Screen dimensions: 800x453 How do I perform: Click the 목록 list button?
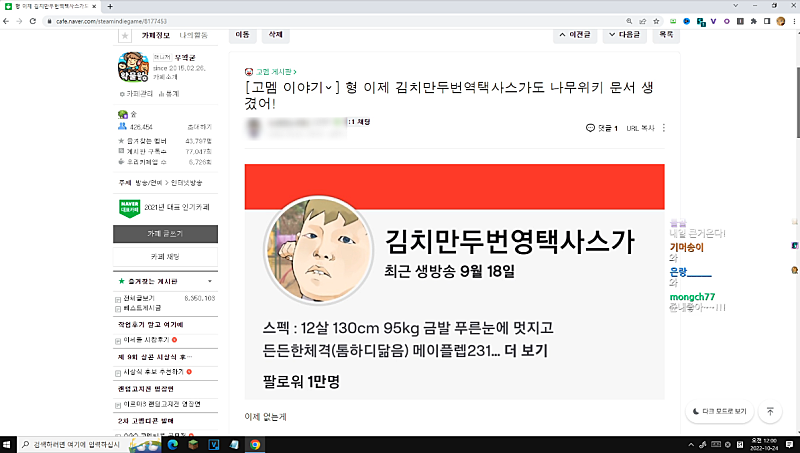(x=666, y=35)
